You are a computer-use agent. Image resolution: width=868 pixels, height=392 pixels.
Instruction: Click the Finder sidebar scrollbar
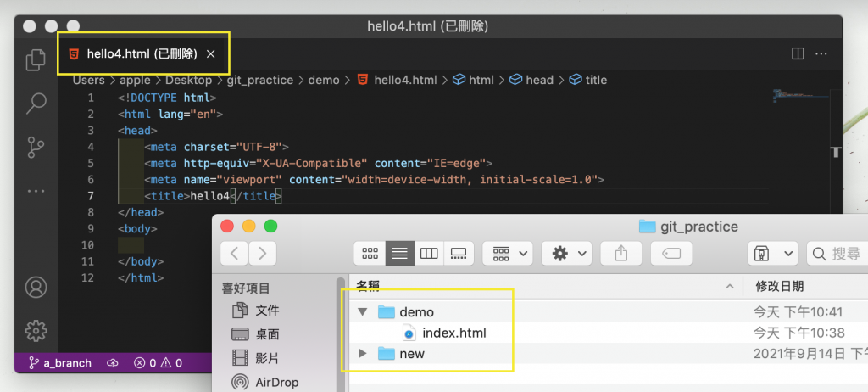coord(341,335)
